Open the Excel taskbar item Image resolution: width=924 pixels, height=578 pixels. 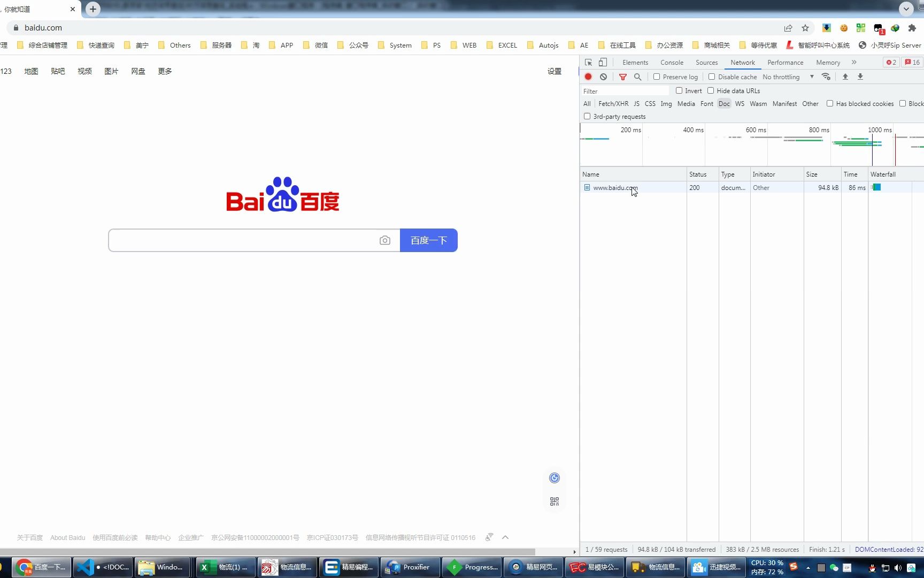tap(226, 567)
